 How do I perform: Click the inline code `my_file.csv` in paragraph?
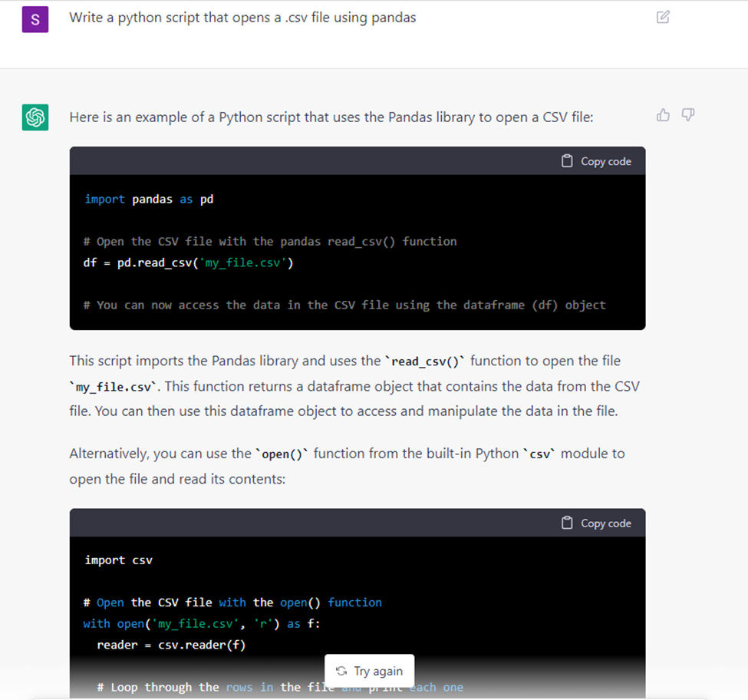[114, 387]
